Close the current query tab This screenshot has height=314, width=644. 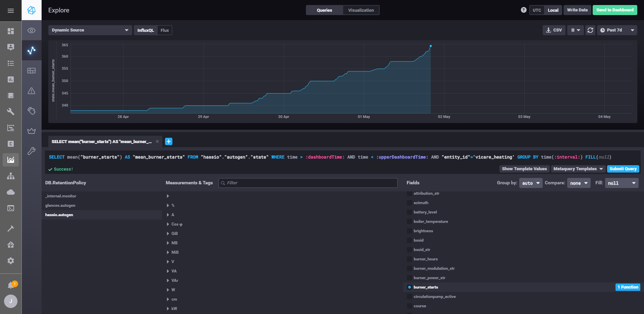tap(157, 141)
